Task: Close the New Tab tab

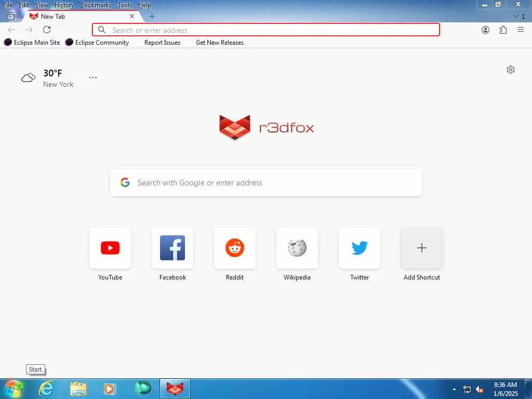Action: [132, 16]
